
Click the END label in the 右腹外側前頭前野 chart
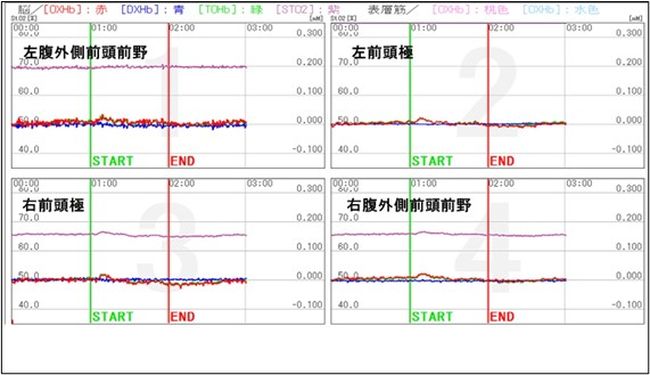(x=502, y=317)
